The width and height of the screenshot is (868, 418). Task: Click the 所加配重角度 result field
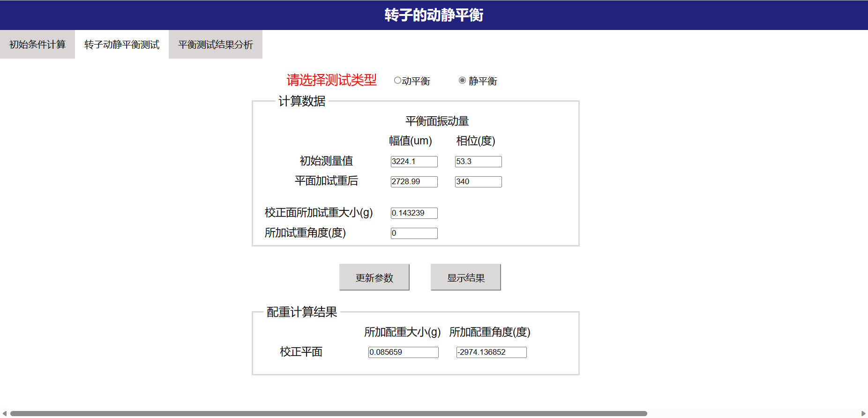tap(491, 352)
